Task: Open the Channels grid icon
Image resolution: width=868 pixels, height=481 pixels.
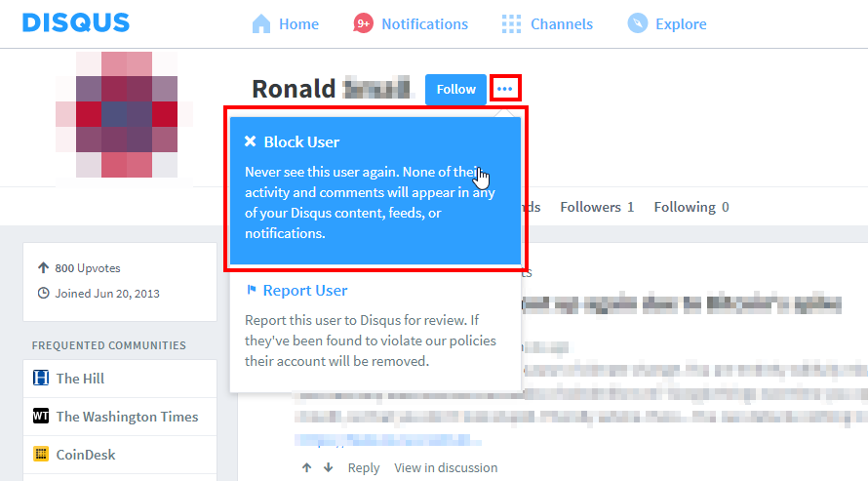Action: pyautogui.click(x=511, y=23)
